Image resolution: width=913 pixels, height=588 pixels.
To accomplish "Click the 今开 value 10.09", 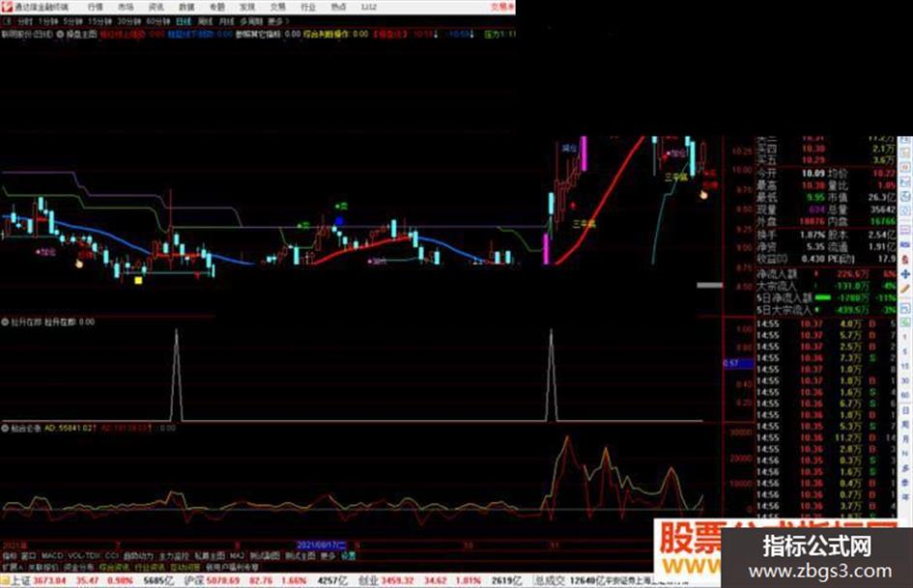I will [813, 174].
